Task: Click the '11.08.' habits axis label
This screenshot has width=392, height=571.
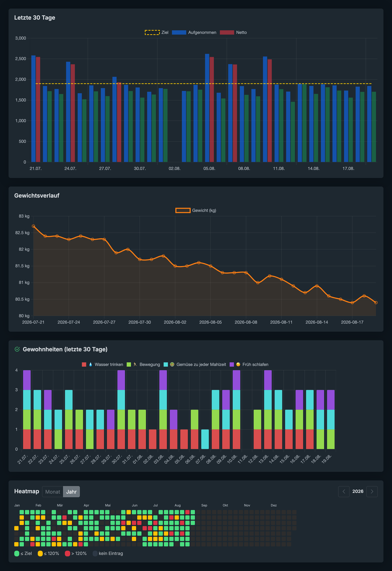Action: point(242,459)
